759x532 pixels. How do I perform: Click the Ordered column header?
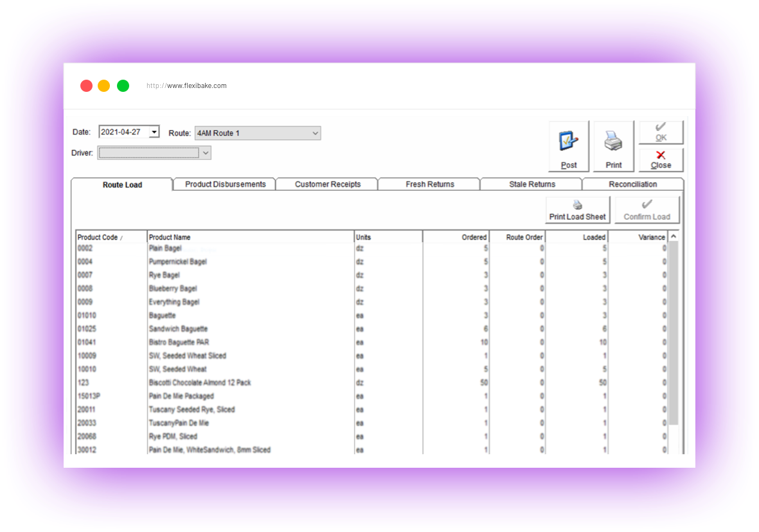click(456, 237)
